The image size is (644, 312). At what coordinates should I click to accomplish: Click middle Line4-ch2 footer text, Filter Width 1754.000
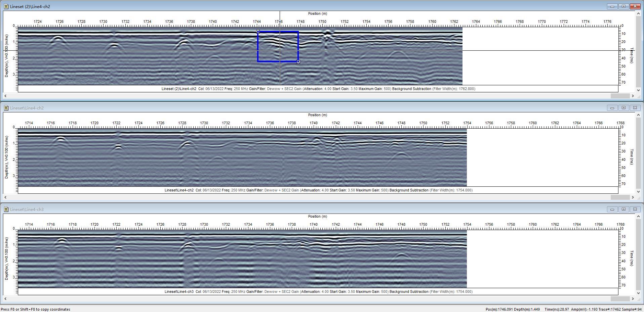pyautogui.click(x=318, y=190)
